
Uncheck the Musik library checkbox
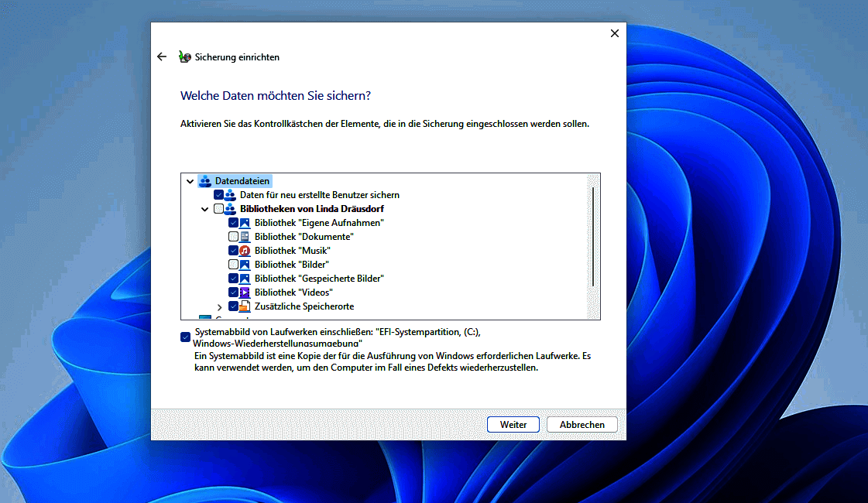pyautogui.click(x=233, y=251)
